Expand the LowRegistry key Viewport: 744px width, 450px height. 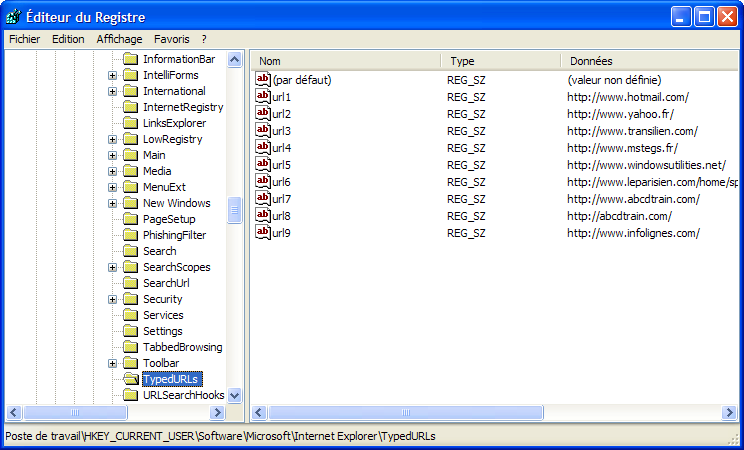coord(112,140)
